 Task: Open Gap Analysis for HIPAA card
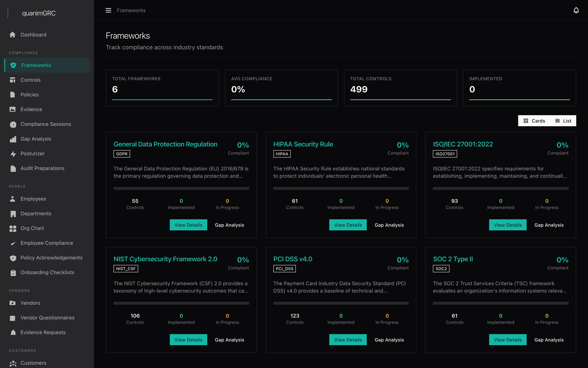(389, 225)
